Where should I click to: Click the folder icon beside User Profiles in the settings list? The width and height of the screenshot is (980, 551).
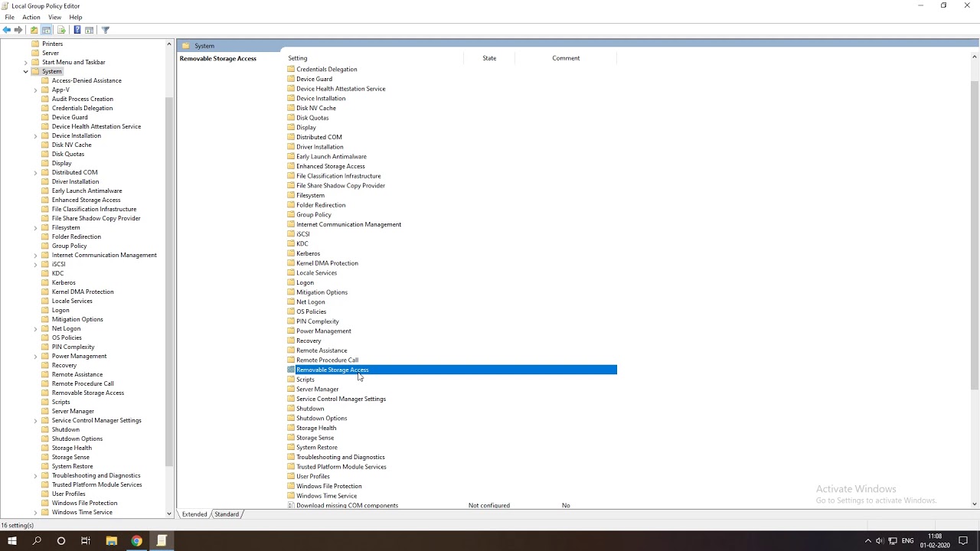click(x=291, y=476)
